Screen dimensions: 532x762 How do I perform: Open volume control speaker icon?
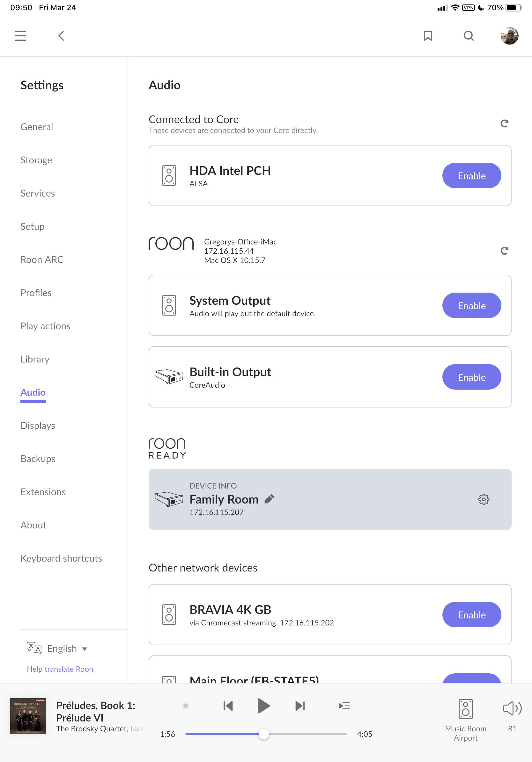point(512,709)
